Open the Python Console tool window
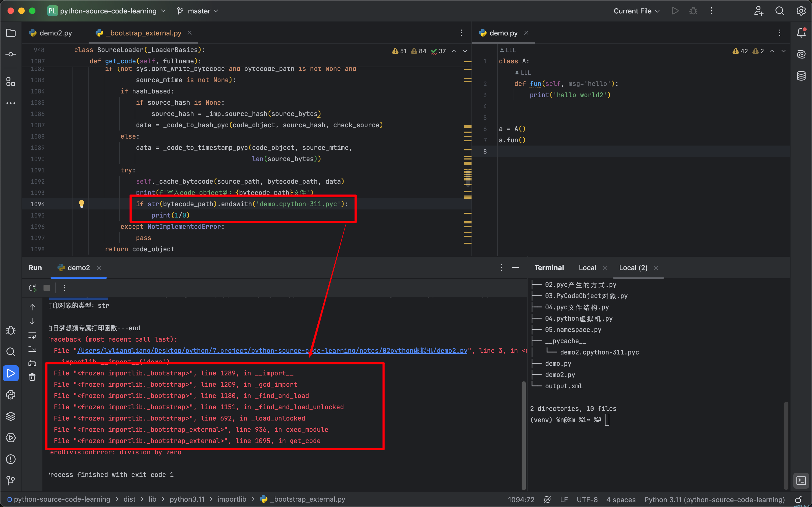 (x=11, y=395)
